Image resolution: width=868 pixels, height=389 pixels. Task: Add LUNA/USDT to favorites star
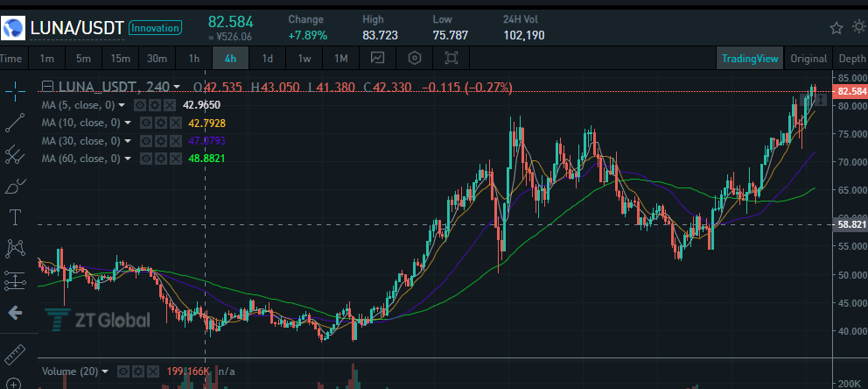(x=836, y=27)
